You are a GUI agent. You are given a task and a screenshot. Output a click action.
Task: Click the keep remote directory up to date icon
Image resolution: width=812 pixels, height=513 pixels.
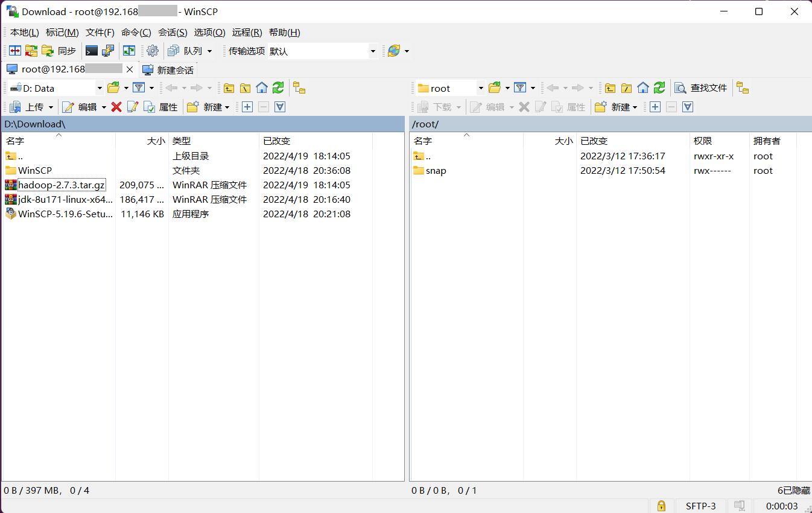coord(129,51)
